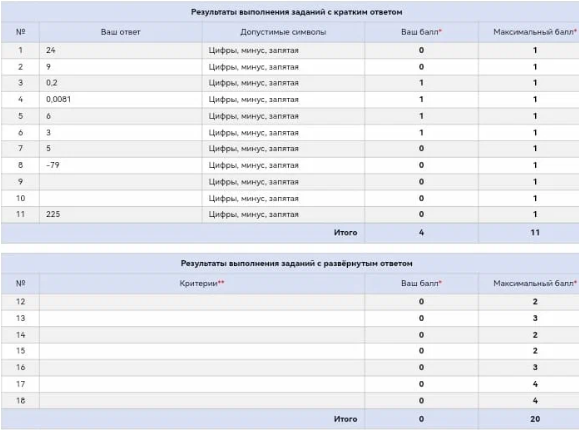Click the short-answer total score 4
This screenshot has height=430, width=579.
(421, 232)
